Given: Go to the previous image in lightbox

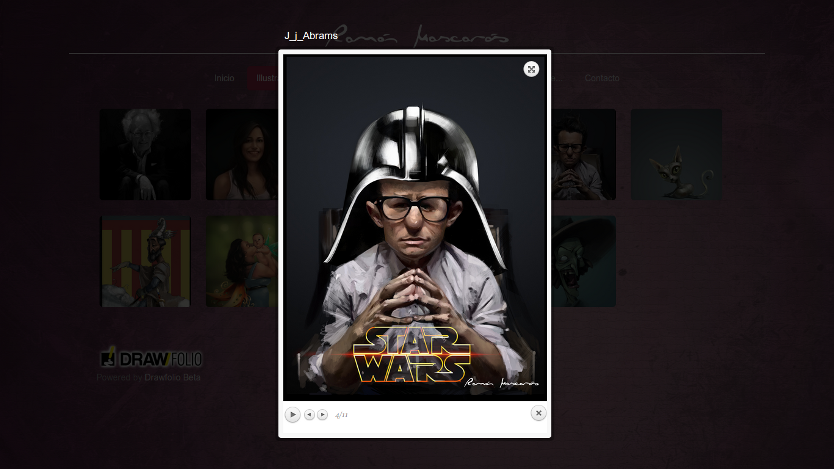Looking at the screenshot, I should point(309,414).
